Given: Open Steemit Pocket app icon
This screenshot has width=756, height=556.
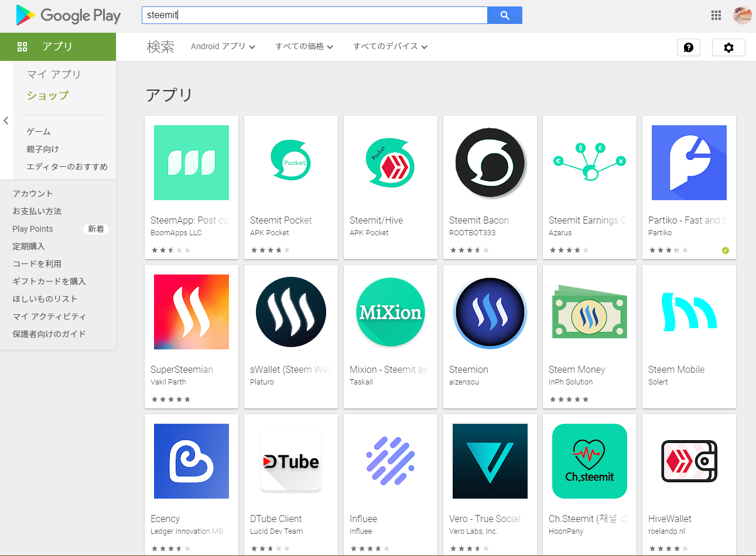Looking at the screenshot, I should 291,163.
